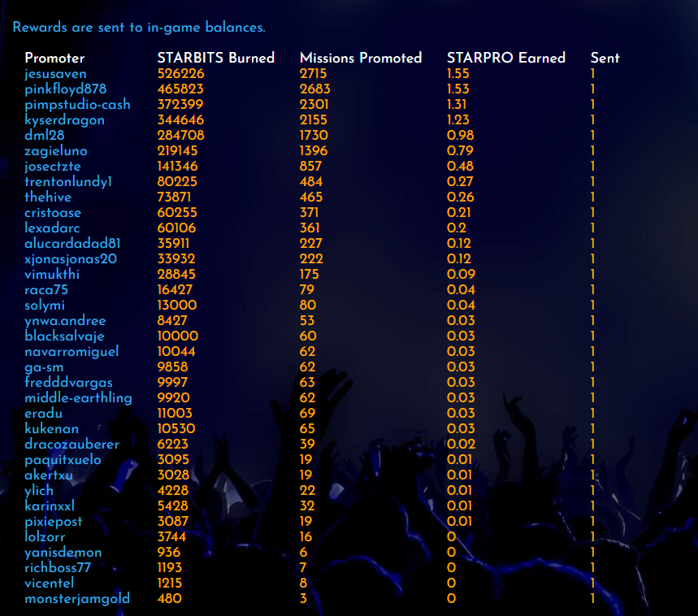
Task: Click ga-sm promoter name
Action: pyautogui.click(x=44, y=367)
